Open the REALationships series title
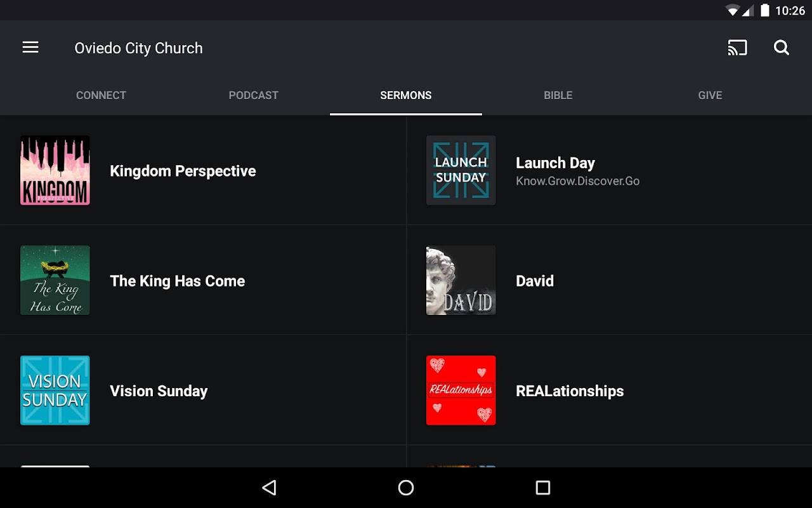 point(570,391)
